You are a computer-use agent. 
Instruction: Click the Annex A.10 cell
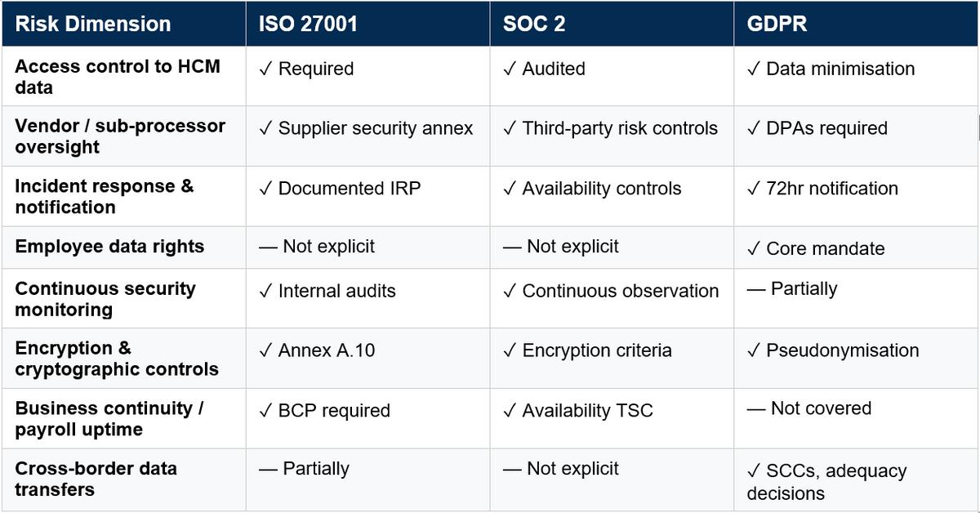pos(367,358)
